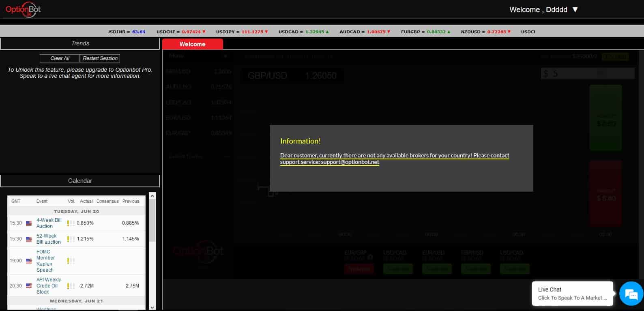Click the OptionBot logo in header

23,9
